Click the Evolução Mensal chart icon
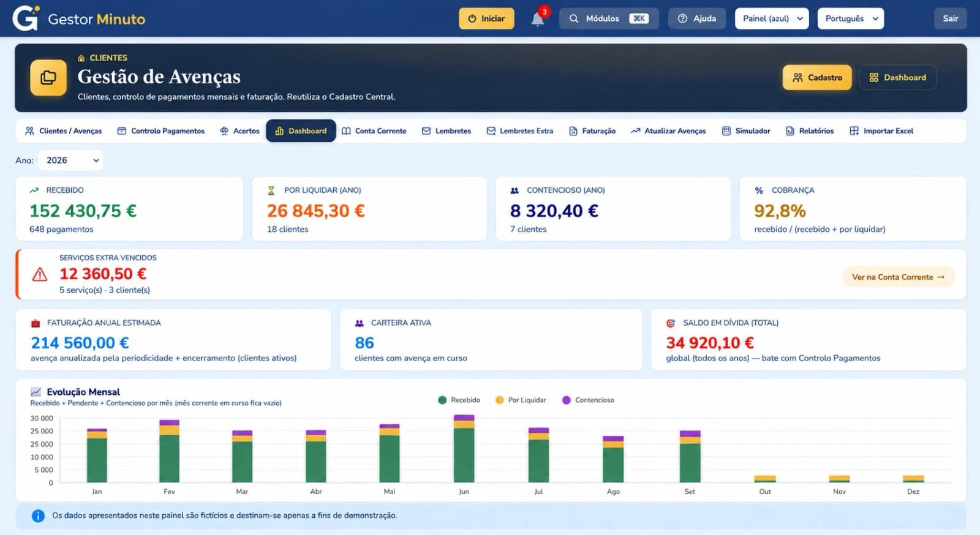 pyautogui.click(x=36, y=392)
